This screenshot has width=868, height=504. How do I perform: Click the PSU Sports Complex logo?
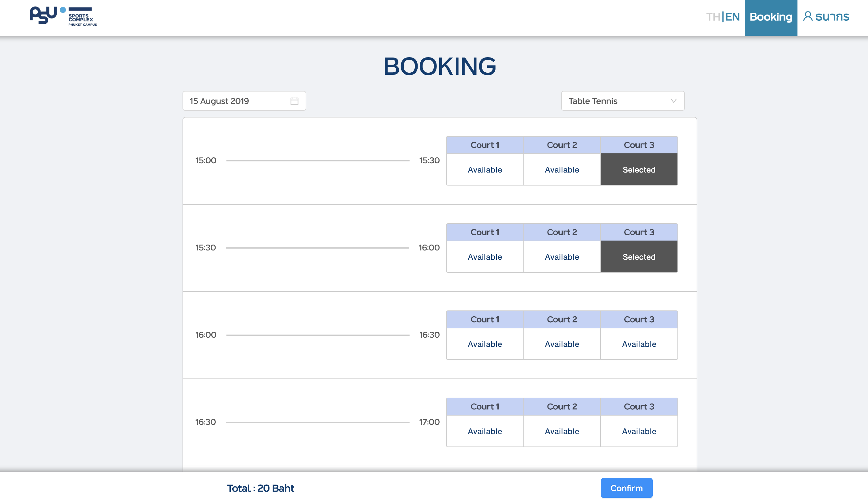pos(63,16)
